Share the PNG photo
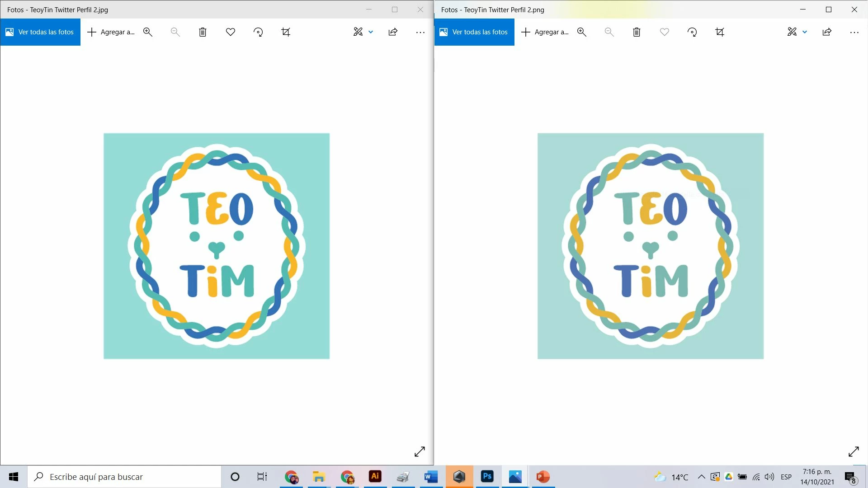This screenshot has width=868, height=488. pyautogui.click(x=827, y=32)
